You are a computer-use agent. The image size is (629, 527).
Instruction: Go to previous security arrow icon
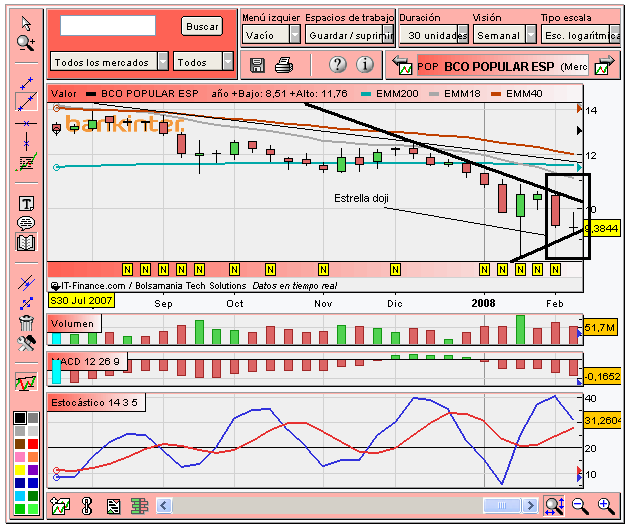click(402, 65)
